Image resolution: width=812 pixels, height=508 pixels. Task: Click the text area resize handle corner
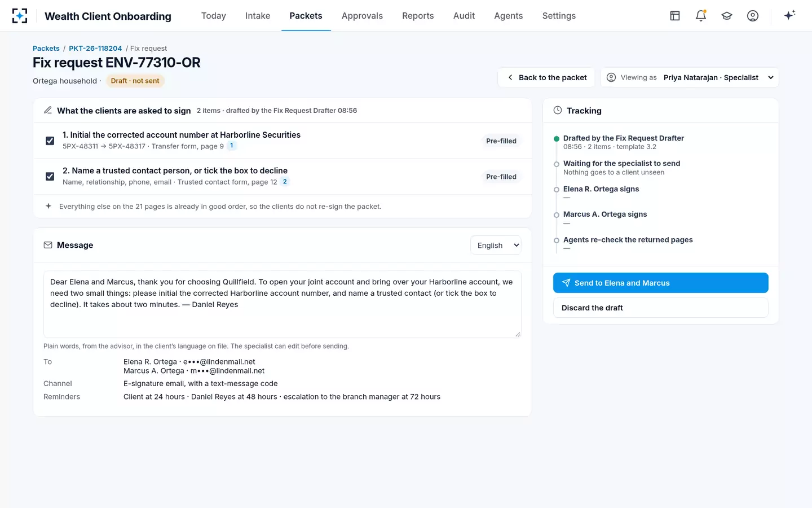click(518, 334)
